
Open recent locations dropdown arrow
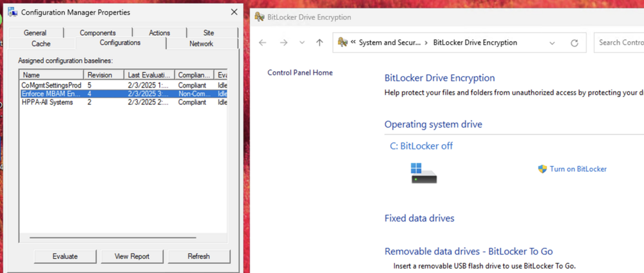click(302, 42)
